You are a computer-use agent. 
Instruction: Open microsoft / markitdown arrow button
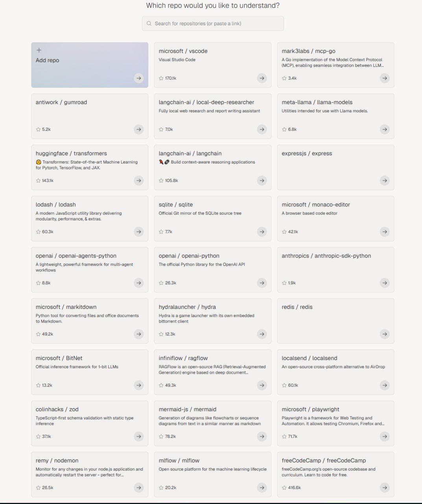(x=139, y=334)
